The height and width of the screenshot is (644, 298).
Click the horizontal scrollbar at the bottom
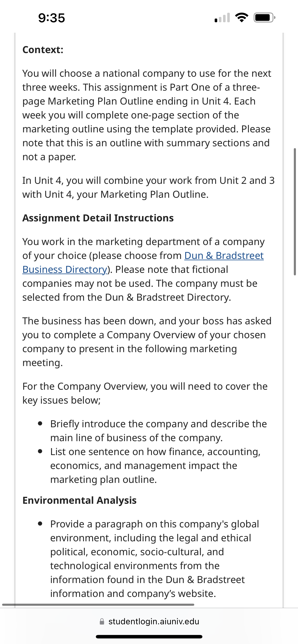click(x=98, y=605)
